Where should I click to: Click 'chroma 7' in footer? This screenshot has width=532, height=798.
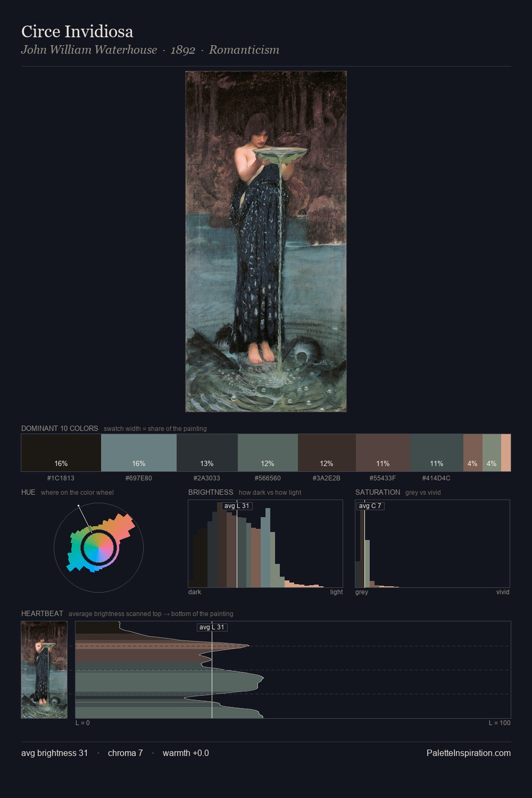(126, 753)
